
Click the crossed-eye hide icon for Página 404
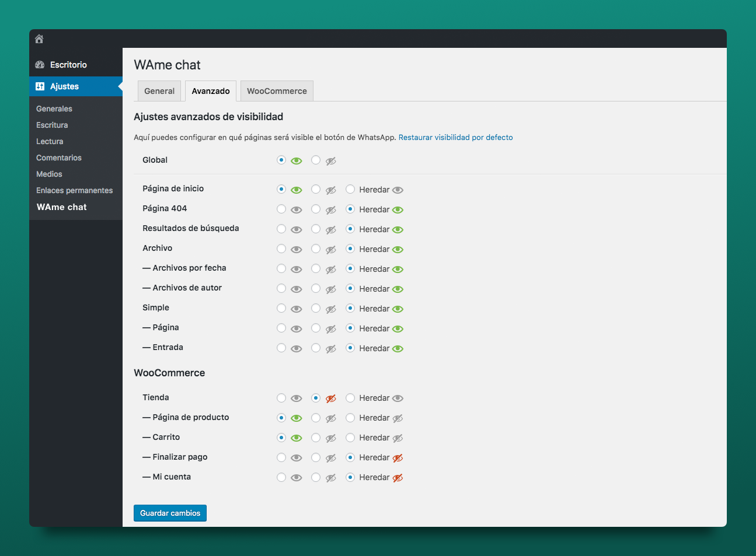click(331, 210)
